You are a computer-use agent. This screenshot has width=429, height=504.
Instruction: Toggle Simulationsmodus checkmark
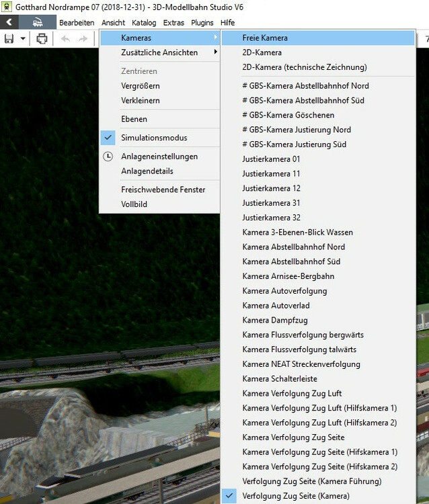point(160,138)
